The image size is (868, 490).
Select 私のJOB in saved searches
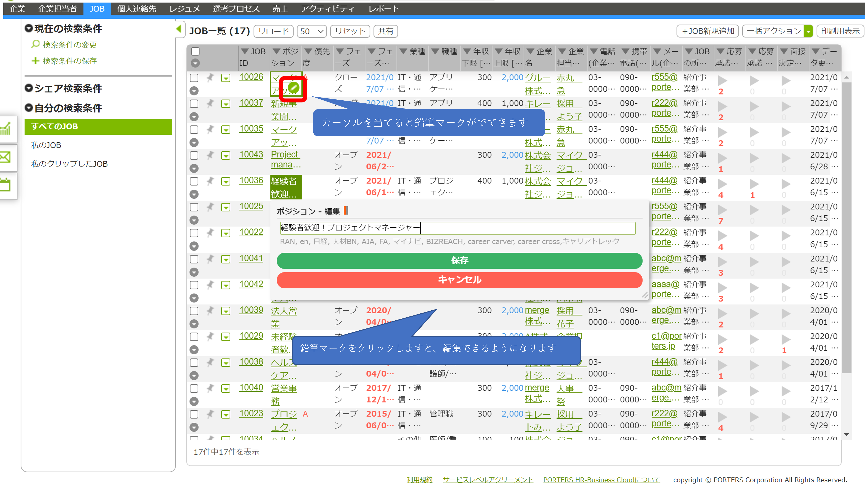[x=46, y=145]
